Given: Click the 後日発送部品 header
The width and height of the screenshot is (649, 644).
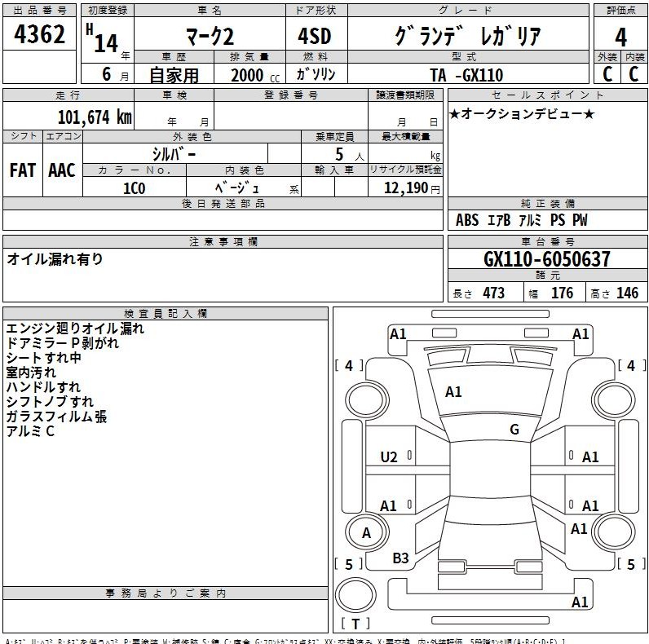Looking at the screenshot, I should (223, 203).
